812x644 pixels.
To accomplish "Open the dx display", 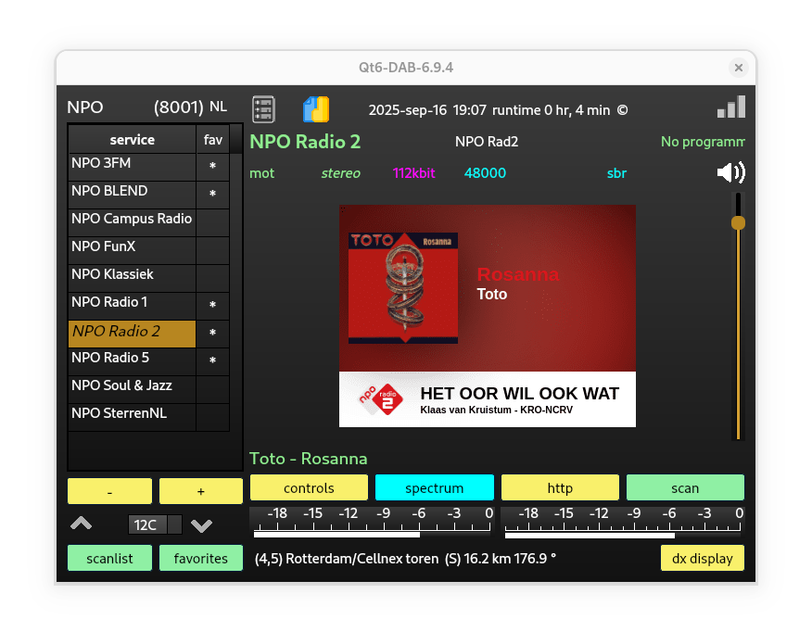I will coord(702,558).
